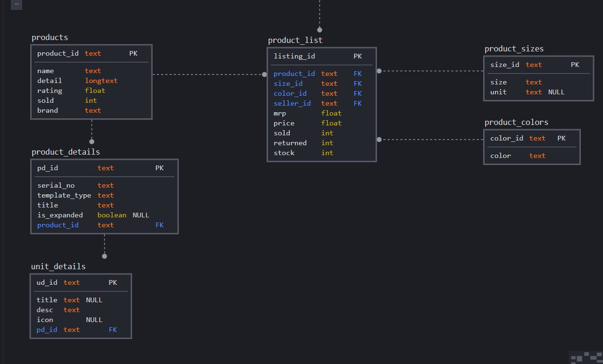Click the title field in product_details
Viewport: 603px width, 364px height.
point(48,205)
